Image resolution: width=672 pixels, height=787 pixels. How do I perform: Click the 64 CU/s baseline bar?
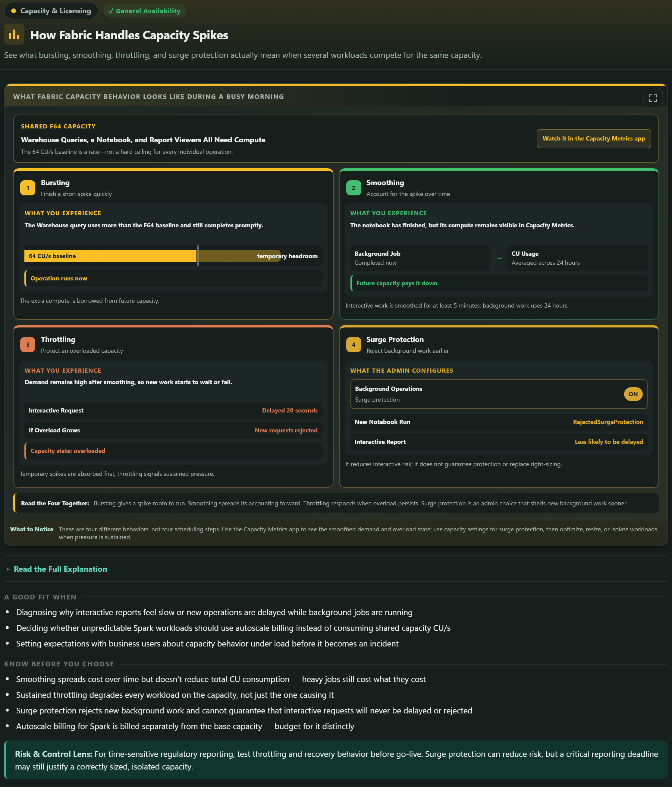(111, 256)
